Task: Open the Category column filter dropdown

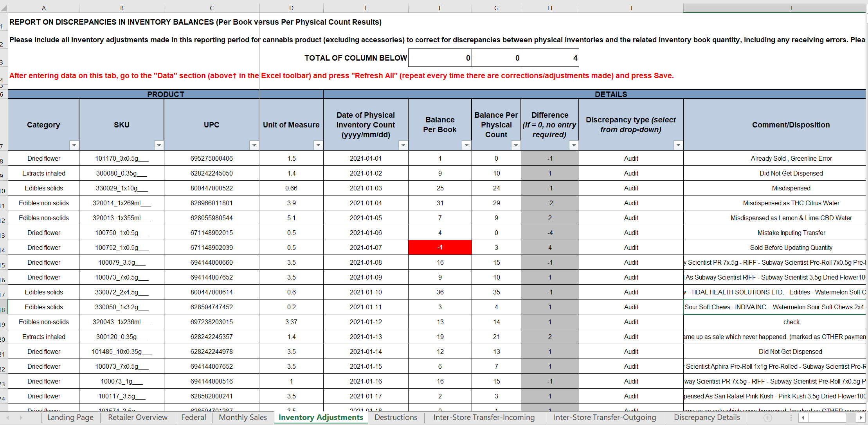Action: click(x=74, y=145)
